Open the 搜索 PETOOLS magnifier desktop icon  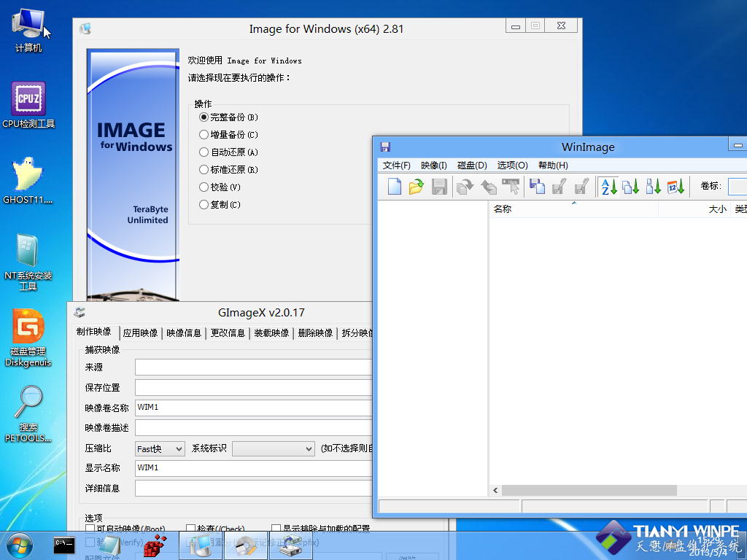[28, 413]
